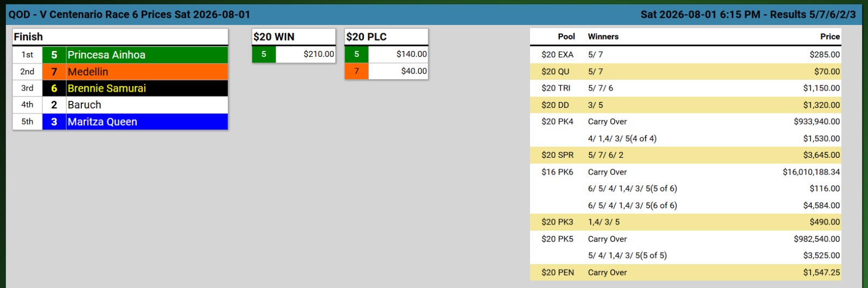Click the Price column header
The width and height of the screenshot is (868, 288).
pyautogui.click(x=830, y=36)
